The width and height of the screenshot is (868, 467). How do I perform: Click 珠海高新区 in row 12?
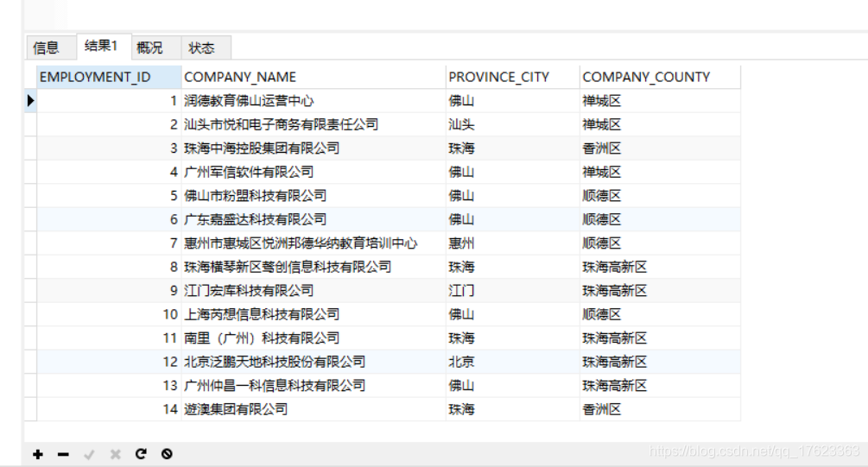tap(660, 362)
